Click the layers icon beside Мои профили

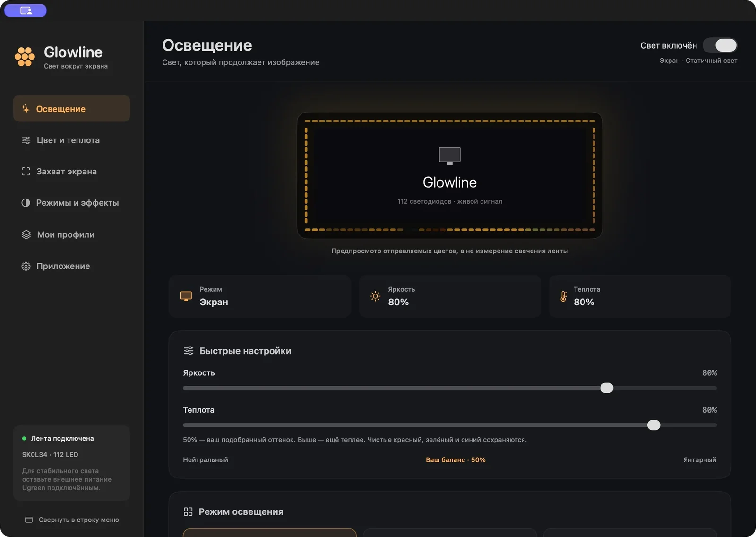tap(26, 234)
